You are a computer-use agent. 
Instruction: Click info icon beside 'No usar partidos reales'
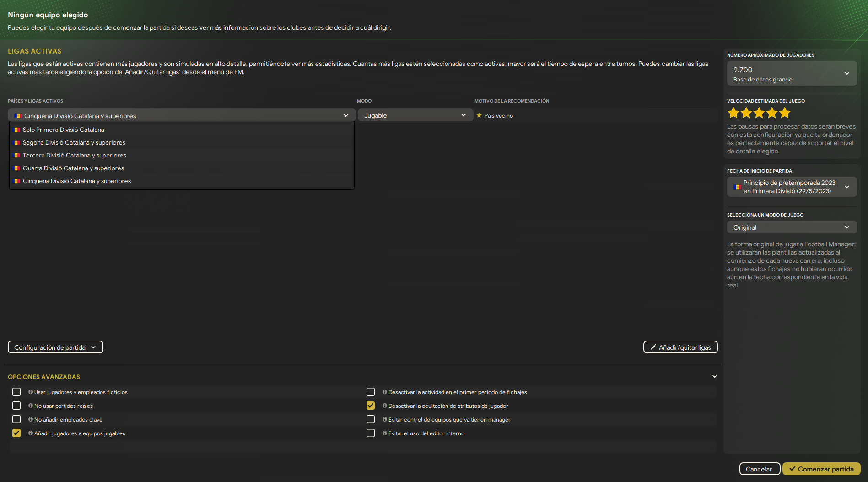coord(31,406)
